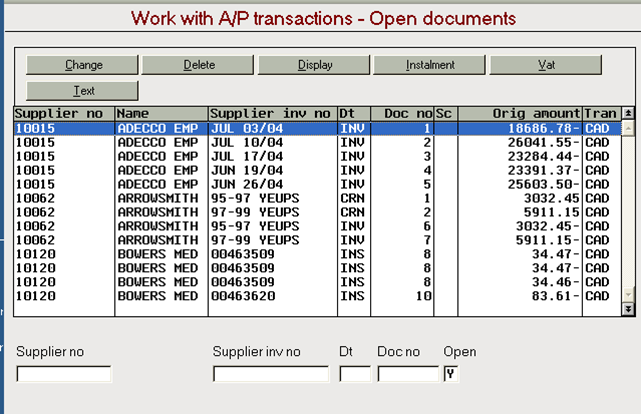Jump to bottom of list with double-down arrow
The height and width of the screenshot is (414, 641).
[628, 309]
